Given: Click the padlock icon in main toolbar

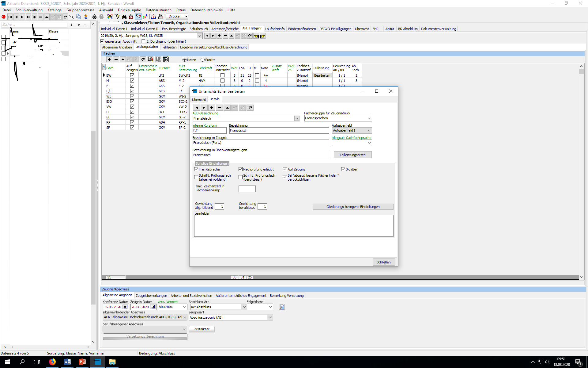Looking at the screenshot, I should pos(94,17).
